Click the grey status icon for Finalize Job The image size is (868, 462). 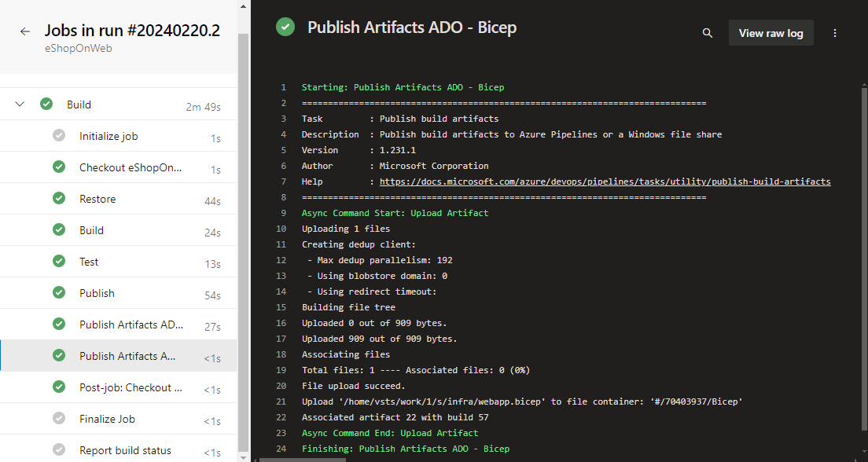[59, 419]
